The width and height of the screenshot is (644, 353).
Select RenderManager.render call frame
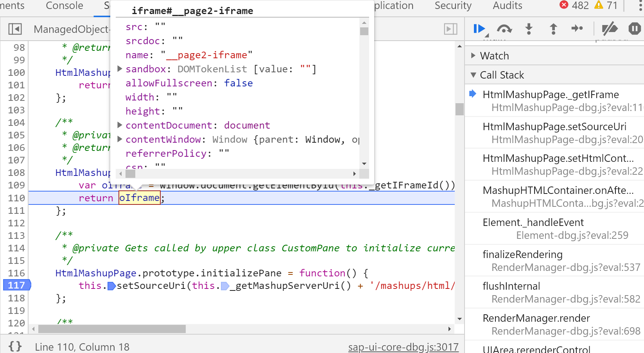554,324
